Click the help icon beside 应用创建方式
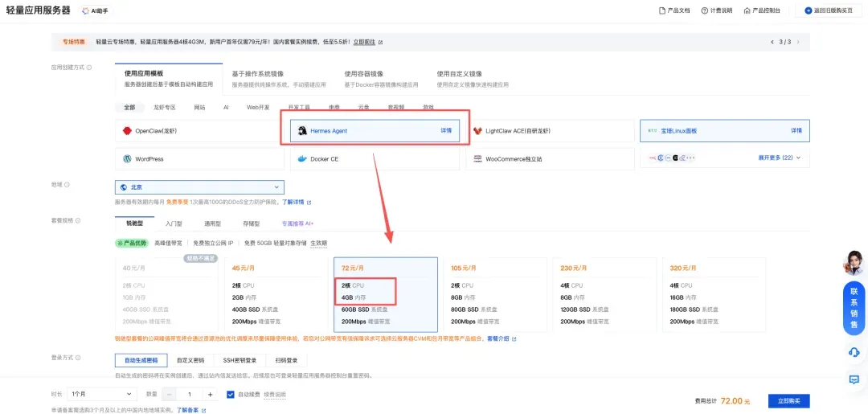This screenshot has width=868, height=414. pos(88,68)
